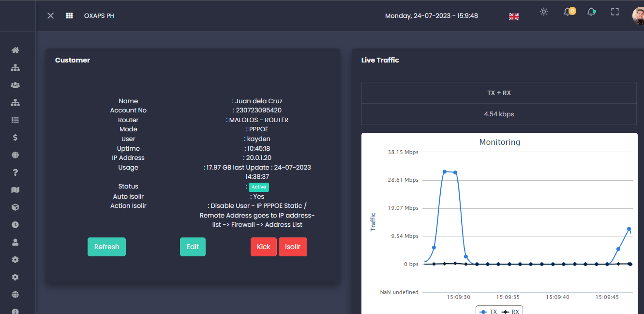Toggle the TX series in chart legend

click(x=488, y=312)
